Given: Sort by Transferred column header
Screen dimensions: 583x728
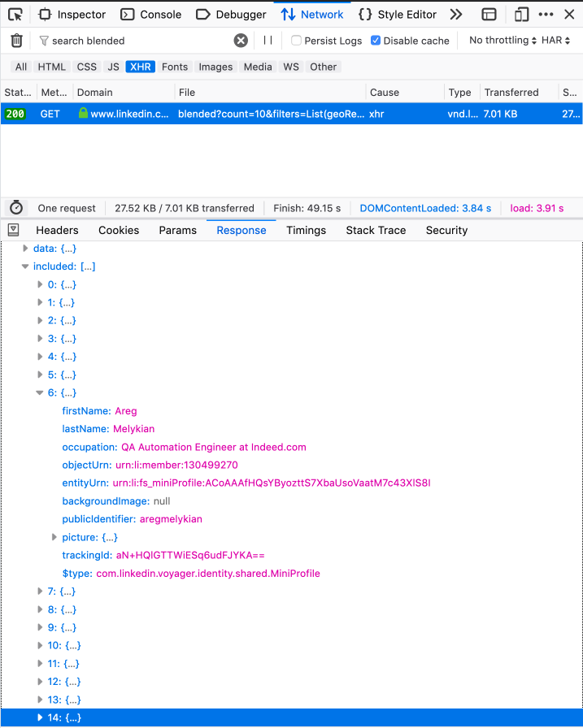Looking at the screenshot, I should click(x=520, y=93).
